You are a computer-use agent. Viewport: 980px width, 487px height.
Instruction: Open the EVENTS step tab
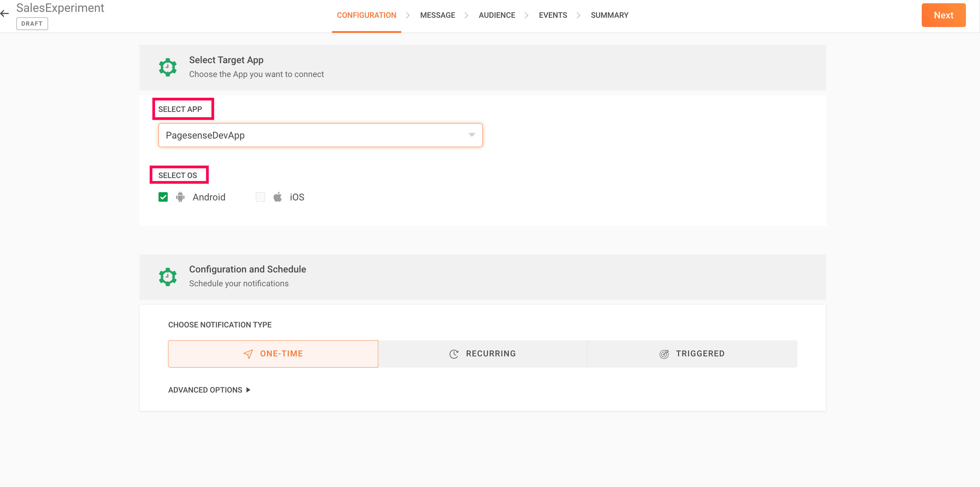pos(552,15)
